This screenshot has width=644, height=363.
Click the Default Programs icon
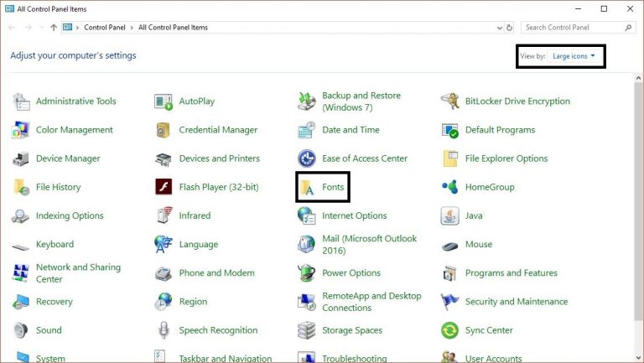click(449, 130)
